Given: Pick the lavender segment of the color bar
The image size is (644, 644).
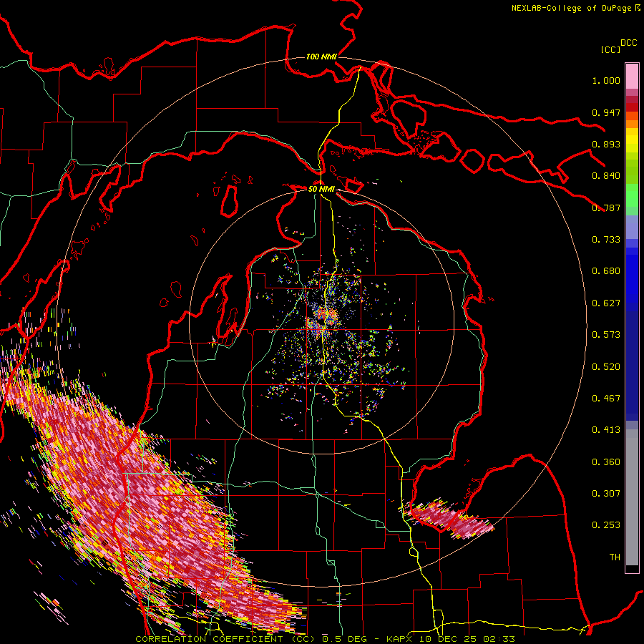Looking at the screenshot, I should tap(632, 227).
